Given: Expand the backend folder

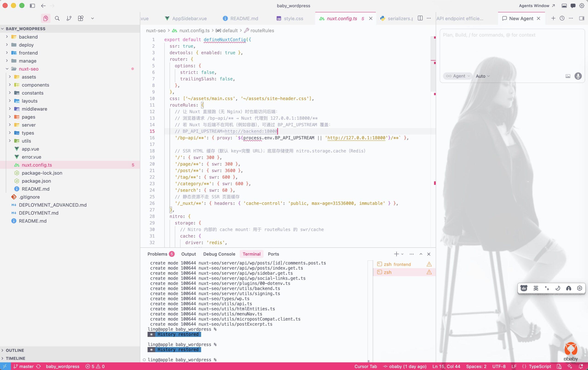Looking at the screenshot, I should pos(28,37).
